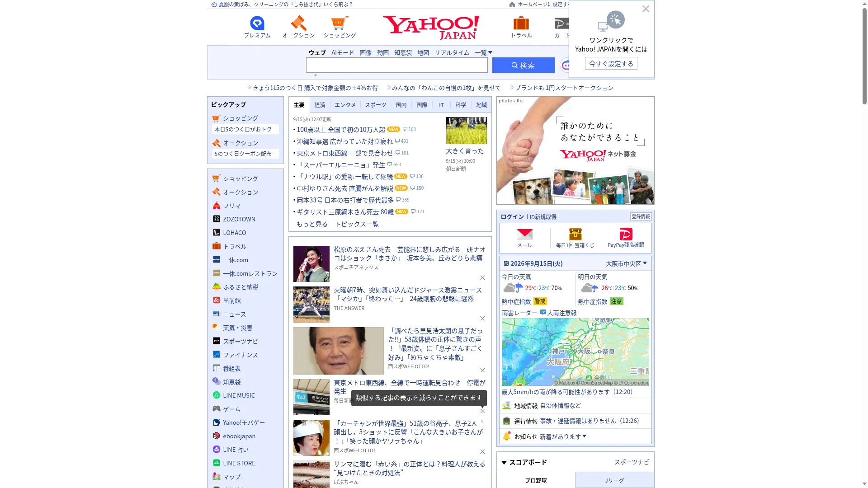Switch to the 経済 news tab
Image resolution: width=868 pixels, height=488 pixels.
(320, 105)
